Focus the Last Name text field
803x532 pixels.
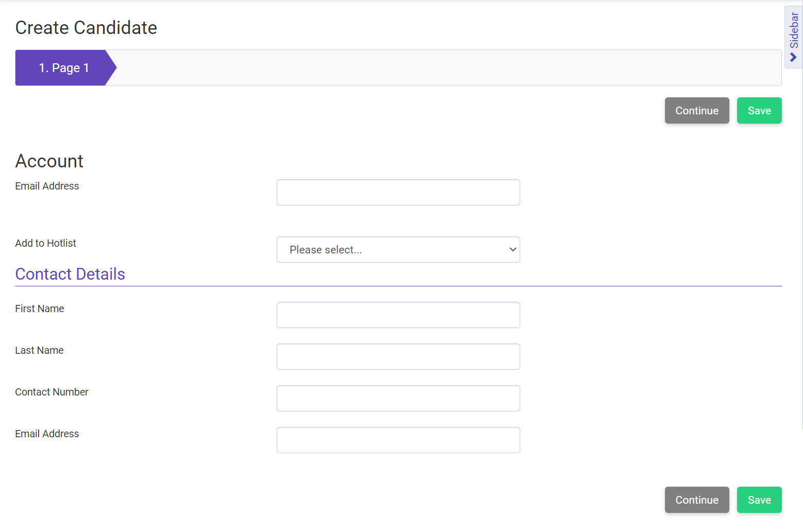click(x=398, y=356)
